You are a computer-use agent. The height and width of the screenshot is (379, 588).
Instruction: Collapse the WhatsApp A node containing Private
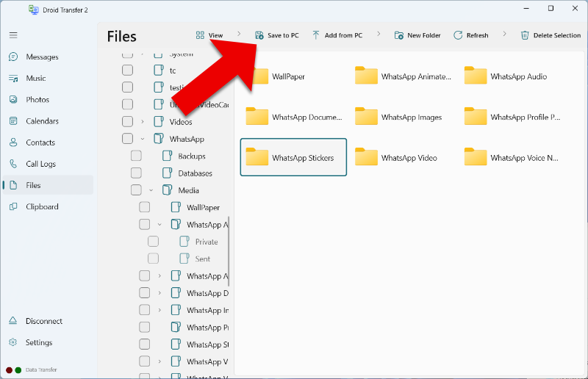[x=159, y=225]
